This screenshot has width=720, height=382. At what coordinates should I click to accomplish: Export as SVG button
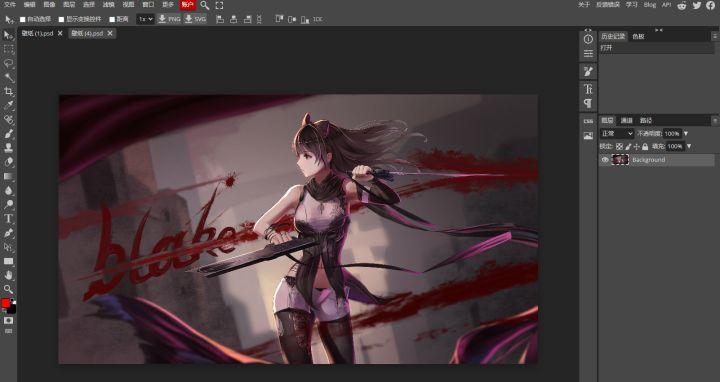coord(195,19)
